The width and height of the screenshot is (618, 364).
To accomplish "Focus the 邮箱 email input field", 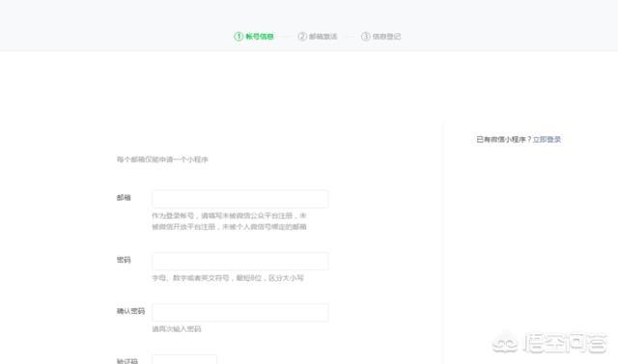I will tap(240, 199).
